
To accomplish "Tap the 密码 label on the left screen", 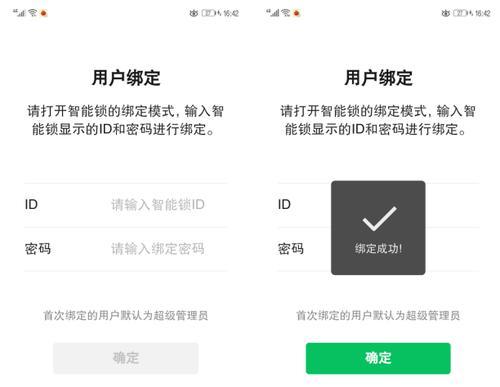I will pos(38,249).
